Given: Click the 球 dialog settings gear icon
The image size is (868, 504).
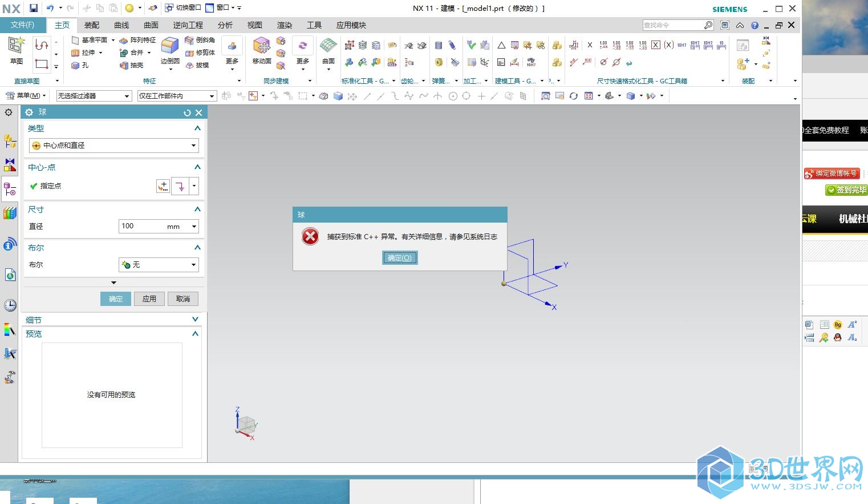Looking at the screenshot, I should point(29,112).
